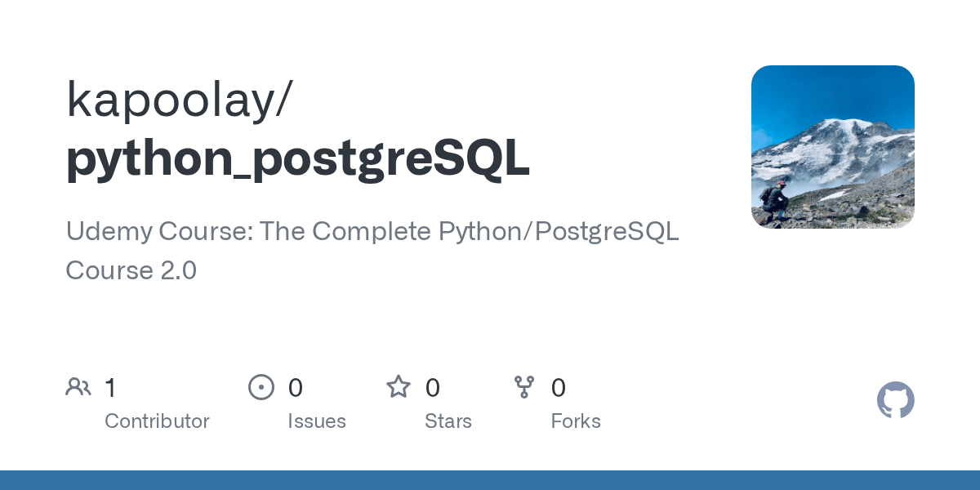Viewport: 980px width, 490px height.
Task: Open the mountain profile avatar image
Action: point(832,147)
